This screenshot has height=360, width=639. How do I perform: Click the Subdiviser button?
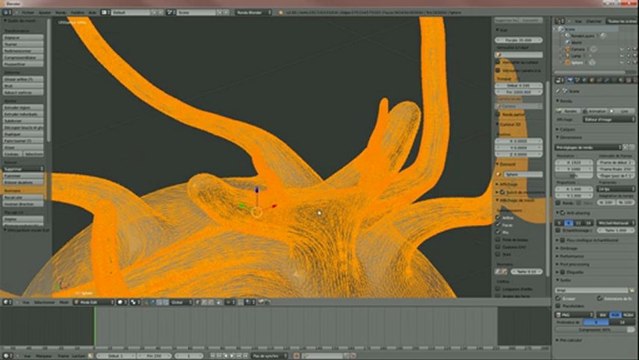tap(23, 121)
